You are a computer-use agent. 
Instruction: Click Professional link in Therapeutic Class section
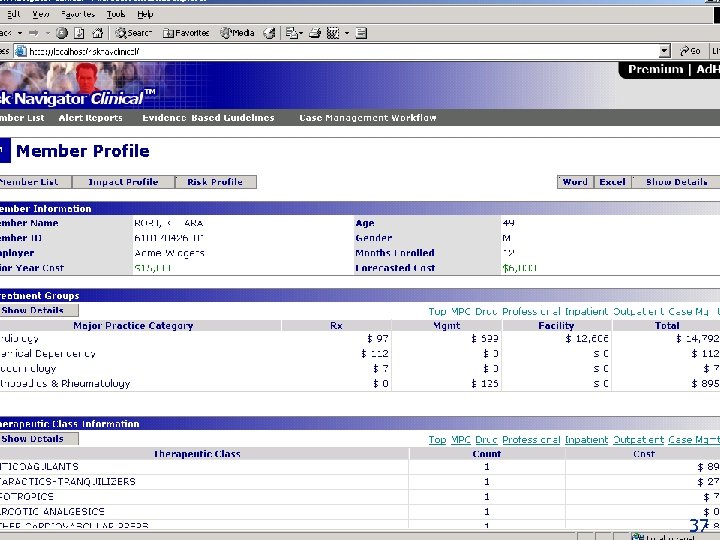[x=531, y=440]
